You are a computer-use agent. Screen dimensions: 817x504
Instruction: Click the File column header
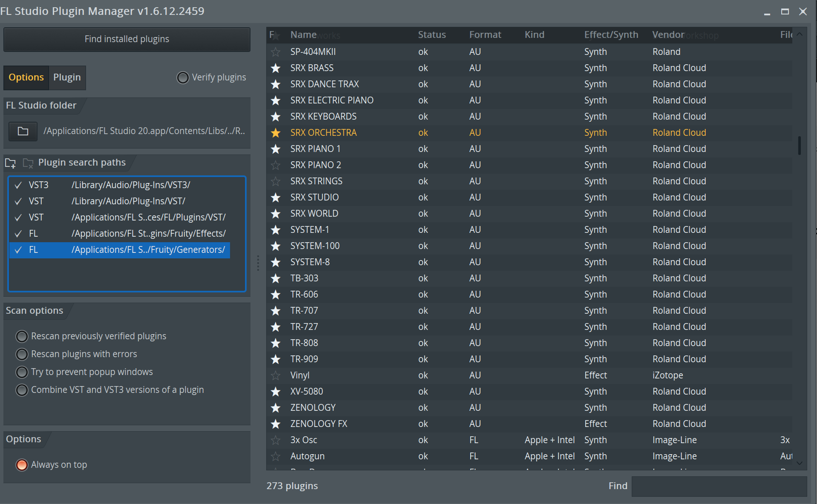[x=786, y=35]
